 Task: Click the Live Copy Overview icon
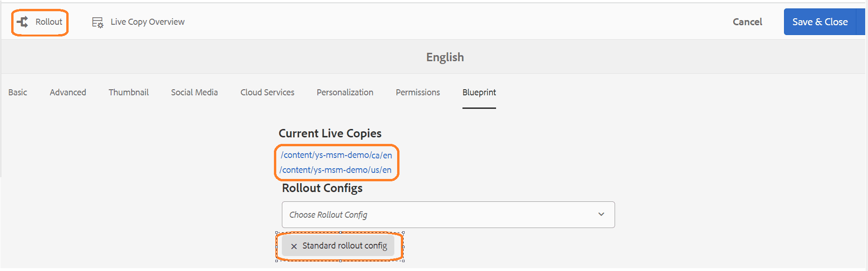98,22
